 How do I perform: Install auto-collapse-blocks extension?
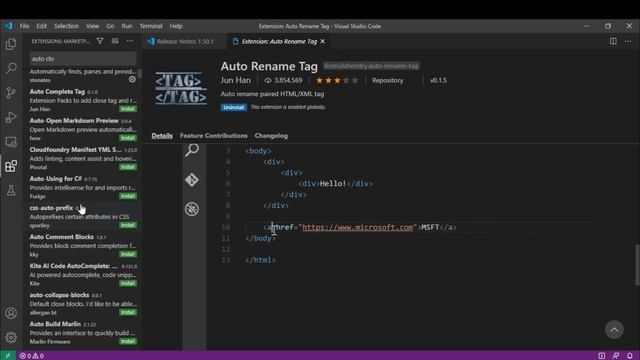[x=128, y=312]
